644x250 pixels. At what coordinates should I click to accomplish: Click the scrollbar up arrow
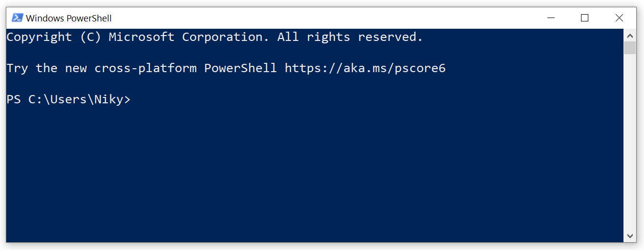630,35
